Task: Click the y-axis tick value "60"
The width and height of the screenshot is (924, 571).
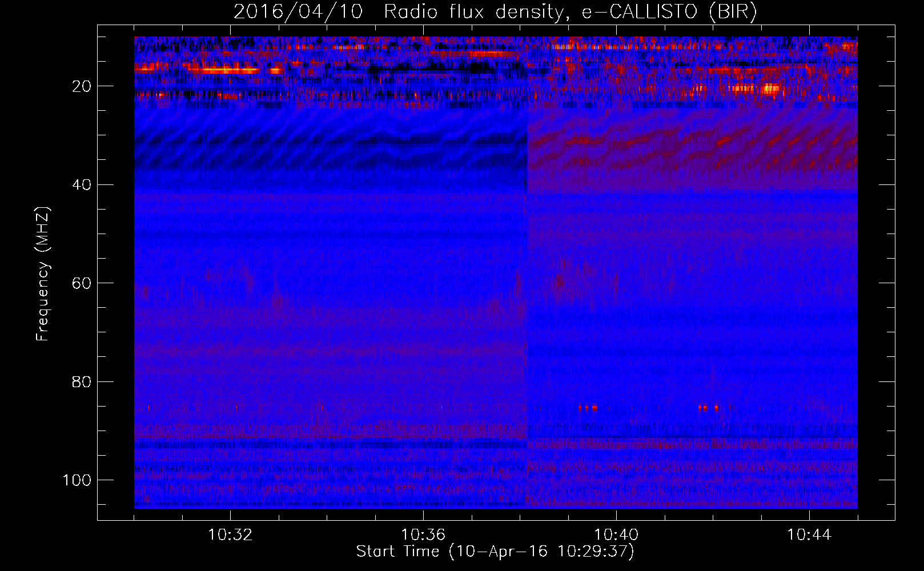Action: [82, 283]
